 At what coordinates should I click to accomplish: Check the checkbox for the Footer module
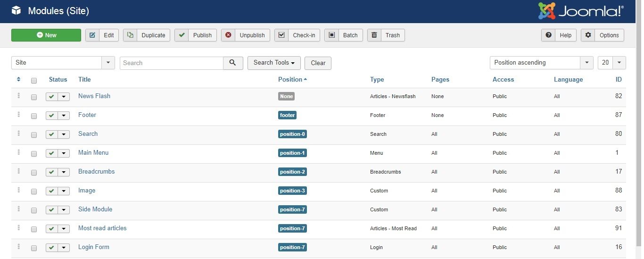pyautogui.click(x=34, y=116)
